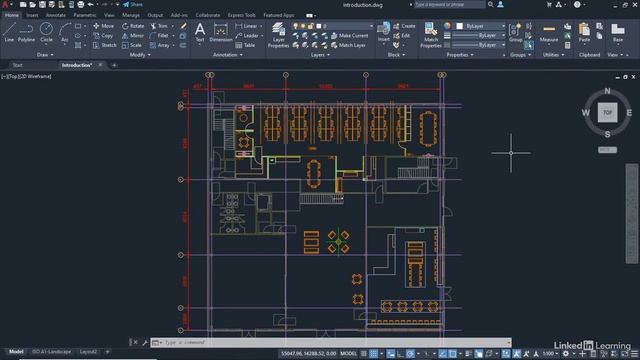Click the Paste clipboard tool
Viewport: 640px width, 360px height.
pos(584,33)
